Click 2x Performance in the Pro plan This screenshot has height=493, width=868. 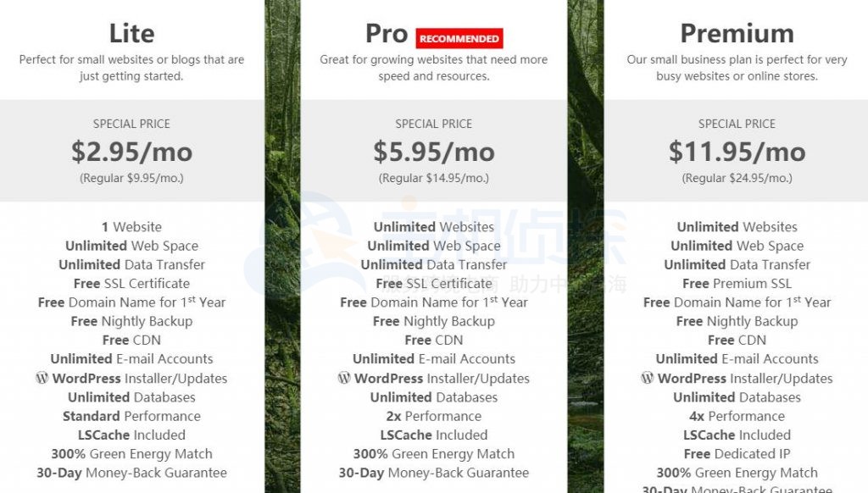click(x=434, y=417)
